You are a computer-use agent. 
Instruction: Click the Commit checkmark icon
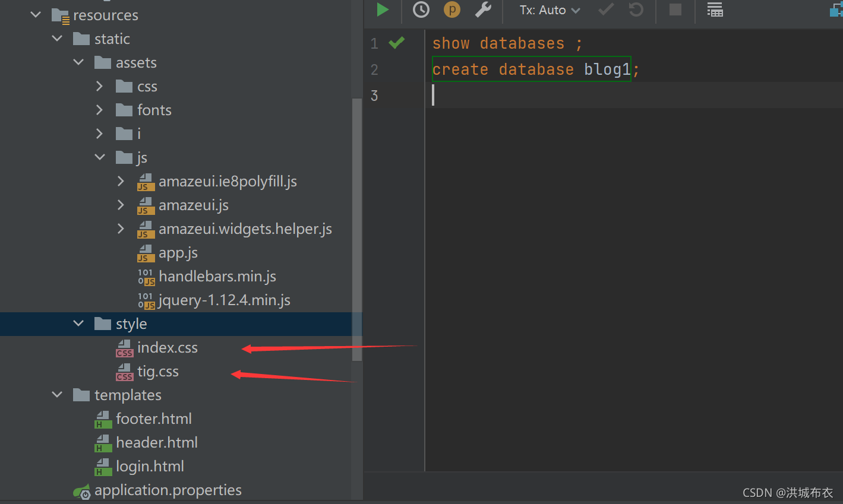606,9
